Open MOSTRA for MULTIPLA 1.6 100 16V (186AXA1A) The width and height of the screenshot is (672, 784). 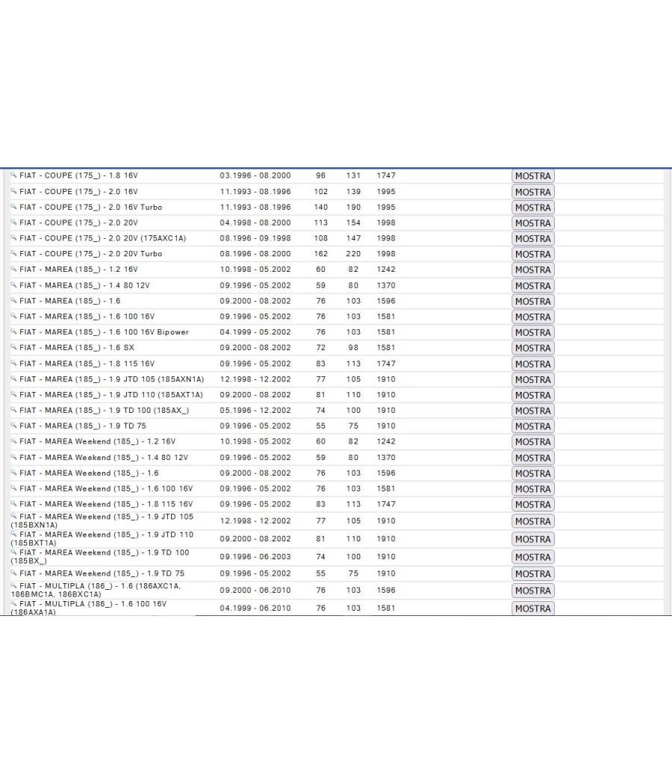[533, 609]
